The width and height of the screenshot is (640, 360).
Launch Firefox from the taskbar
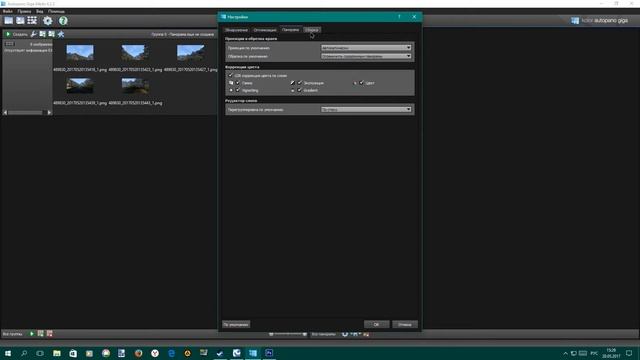[138, 353]
